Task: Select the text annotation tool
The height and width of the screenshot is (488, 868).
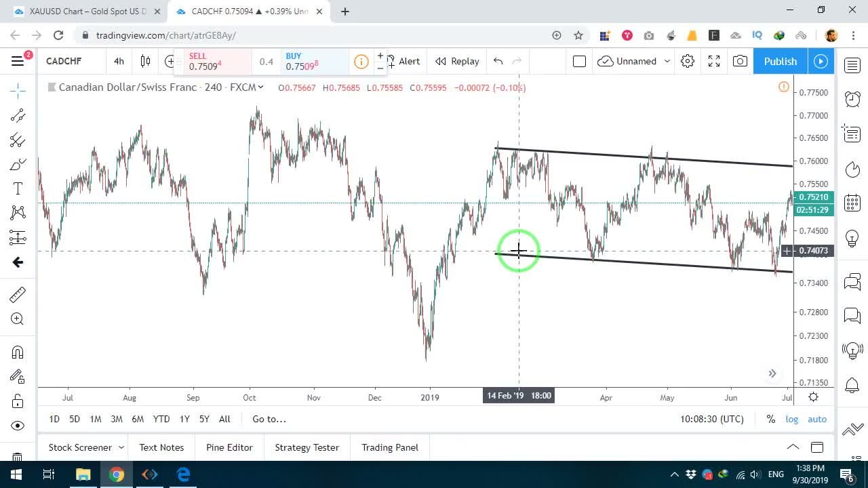Action: click(18, 188)
